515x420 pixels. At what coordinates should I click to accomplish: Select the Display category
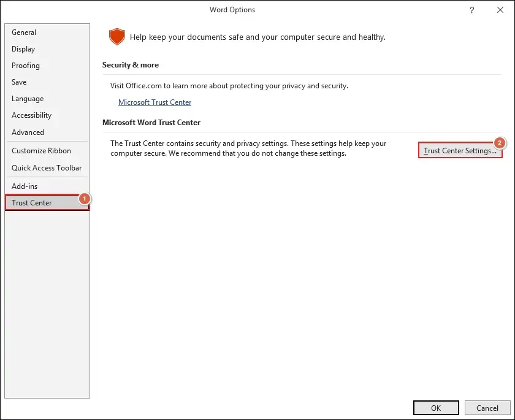click(47, 49)
